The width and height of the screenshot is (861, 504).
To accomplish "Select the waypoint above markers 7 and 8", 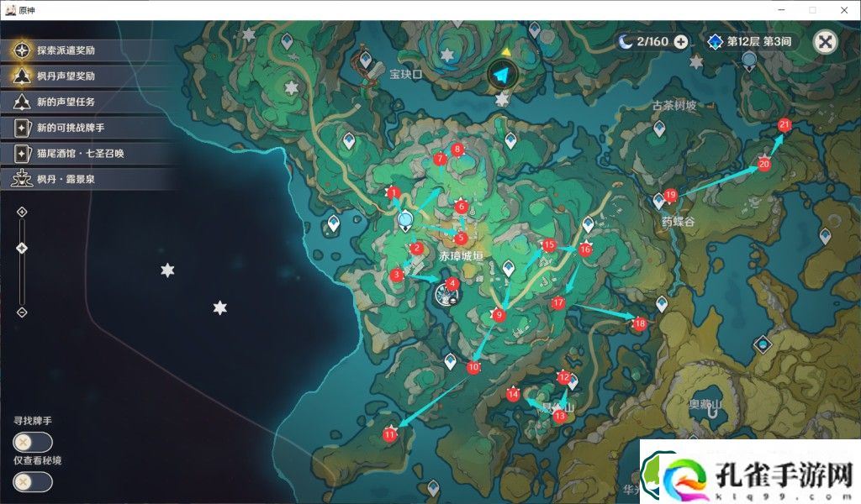I will coord(510,141).
